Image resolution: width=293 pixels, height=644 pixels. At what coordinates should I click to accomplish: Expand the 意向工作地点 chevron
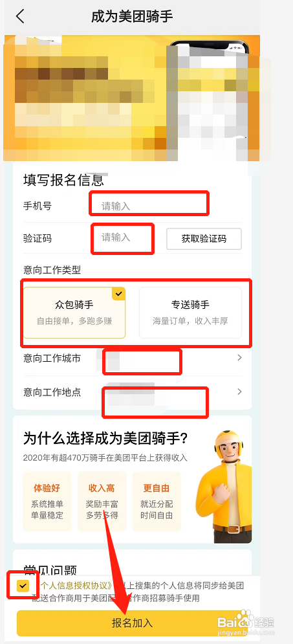point(240,392)
